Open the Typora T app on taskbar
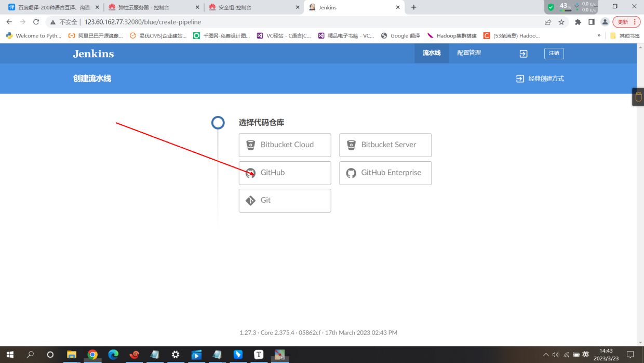The width and height of the screenshot is (644, 363). click(259, 355)
